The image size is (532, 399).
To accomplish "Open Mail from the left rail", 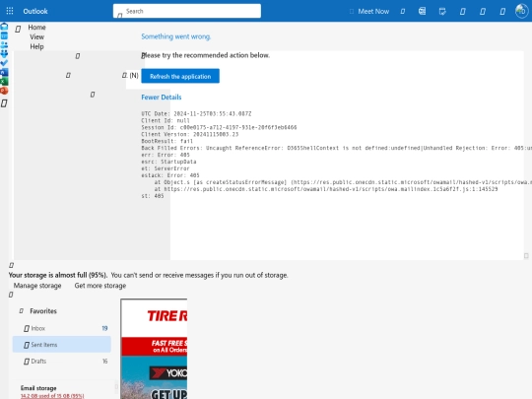I will pyautogui.click(x=4, y=27).
